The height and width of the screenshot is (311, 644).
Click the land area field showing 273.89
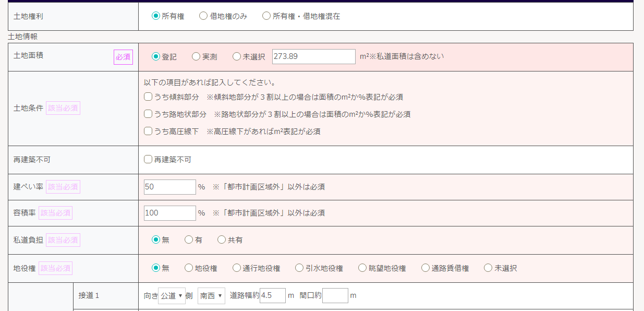[313, 56]
